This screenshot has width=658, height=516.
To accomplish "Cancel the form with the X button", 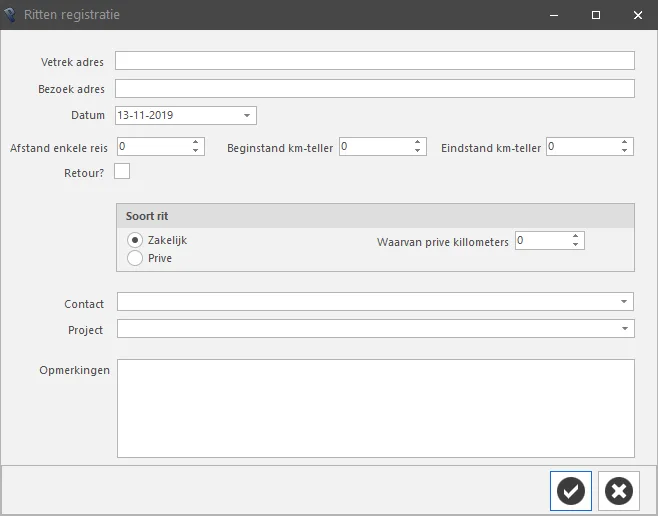I will [619, 490].
